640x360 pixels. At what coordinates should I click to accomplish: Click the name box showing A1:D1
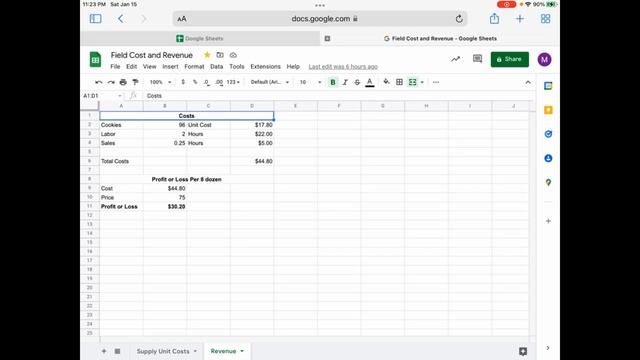pos(102,96)
